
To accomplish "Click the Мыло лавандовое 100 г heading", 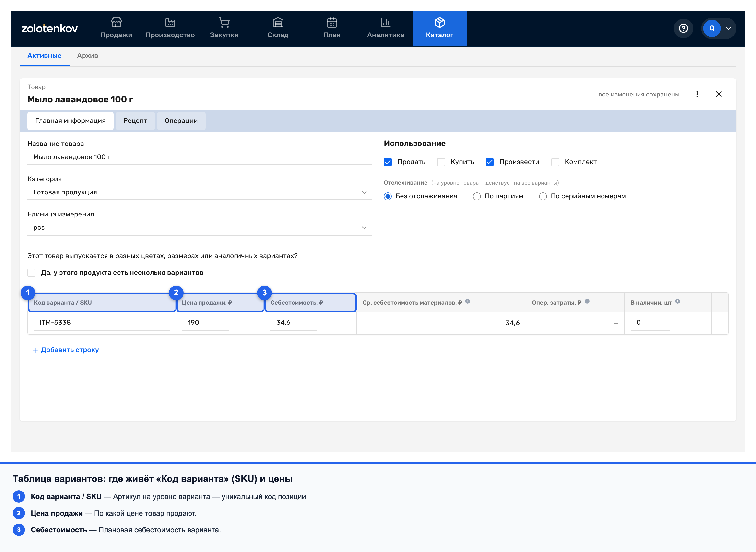I will (80, 99).
